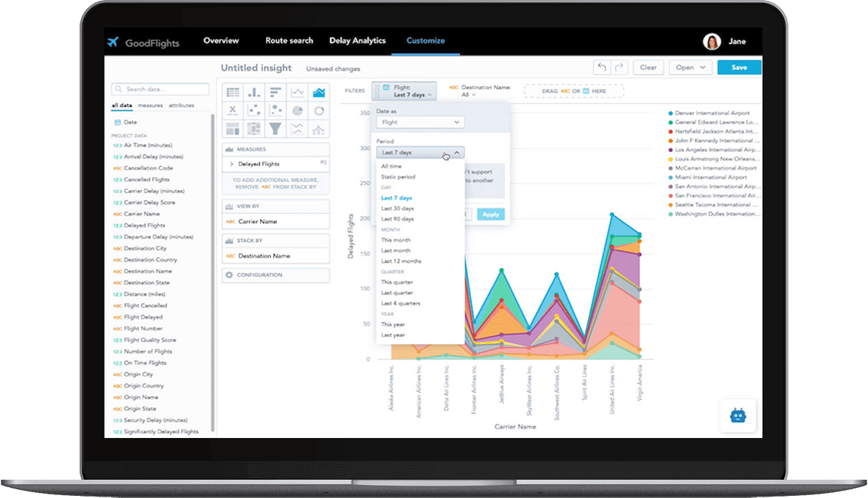
Task: Pick the line chart visualization icon
Action: tap(297, 93)
